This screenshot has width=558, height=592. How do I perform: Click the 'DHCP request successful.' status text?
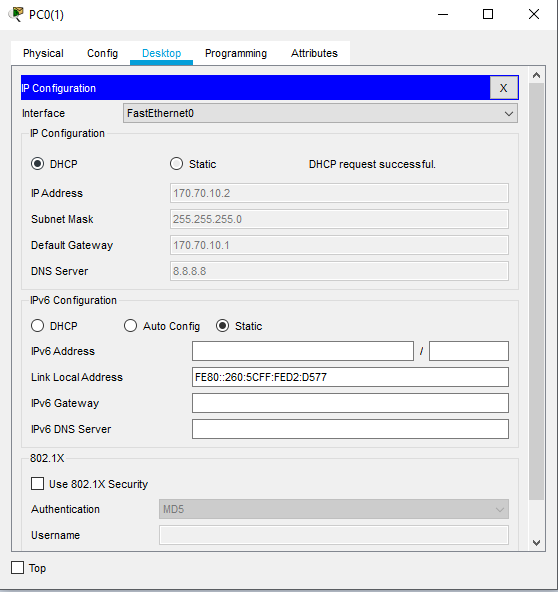(372, 164)
